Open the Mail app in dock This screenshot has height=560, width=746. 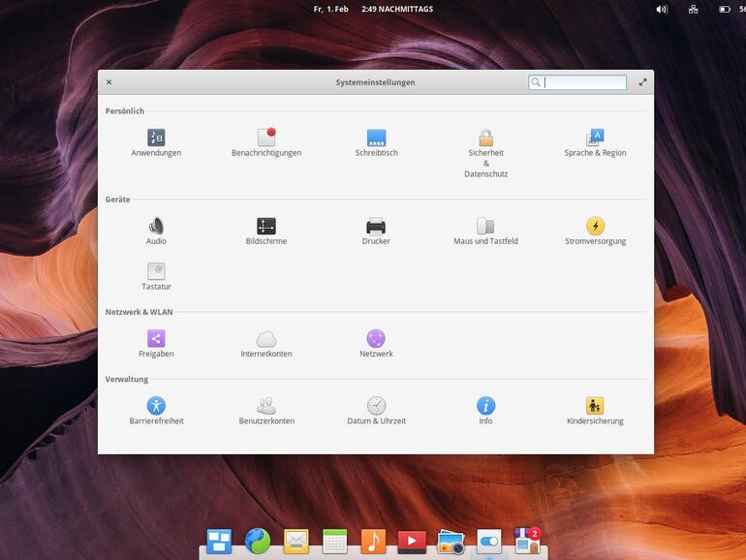pyautogui.click(x=295, y=542)
